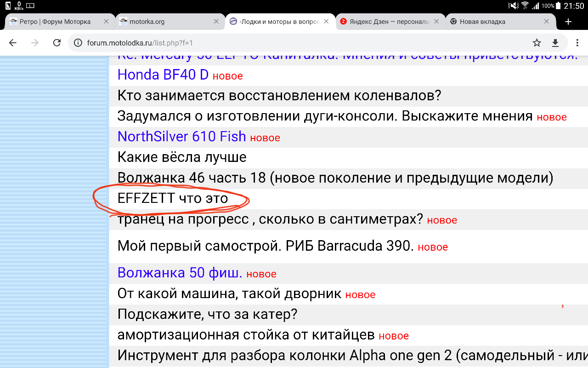Viewport: 588px width, 368px height.
Task: Close the Ретро Форум Моторка tab
Action: point(106,22)
